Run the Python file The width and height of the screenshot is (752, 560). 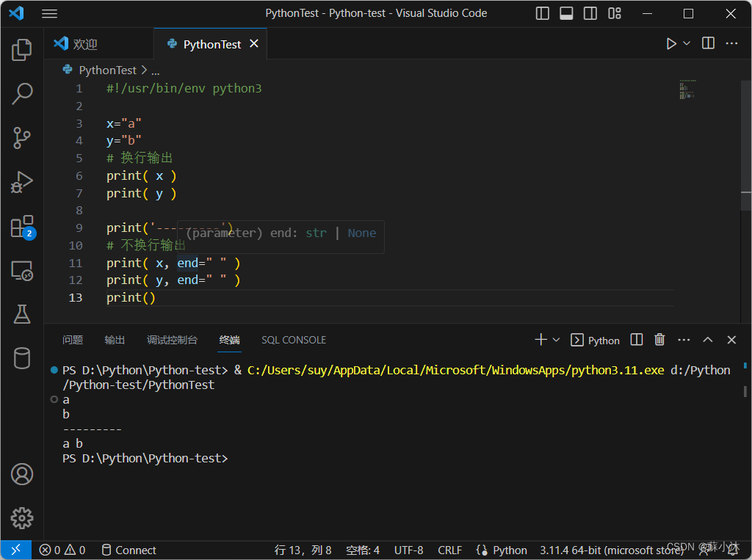tap(671, 43)
